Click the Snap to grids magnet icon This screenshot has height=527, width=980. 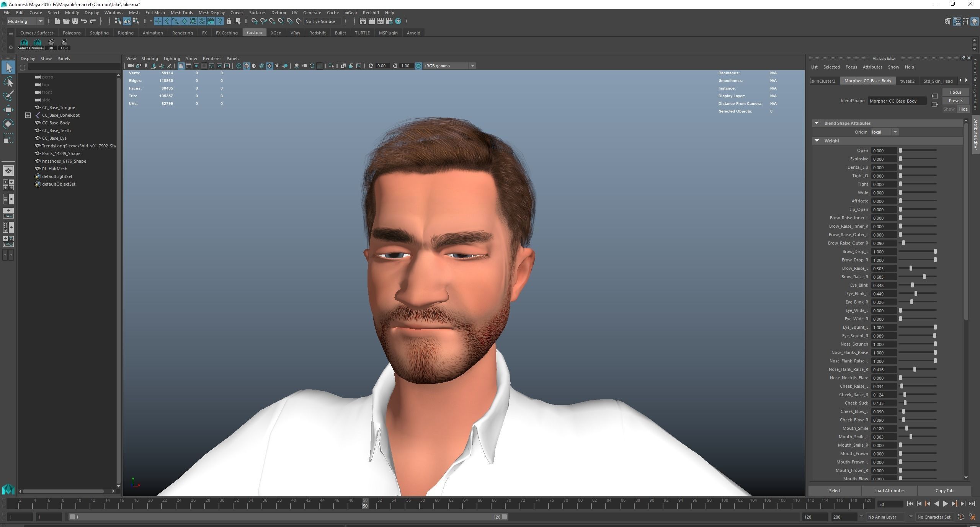tap(254, 21)
